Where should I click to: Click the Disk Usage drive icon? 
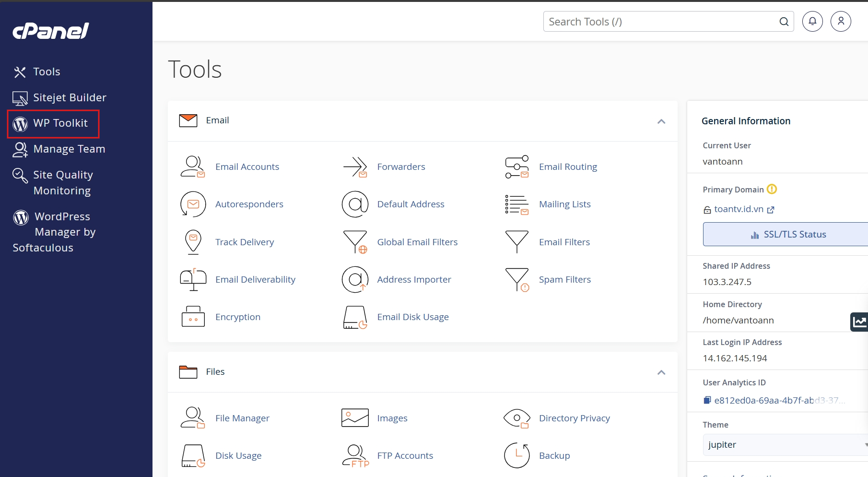tap(193, 455)
